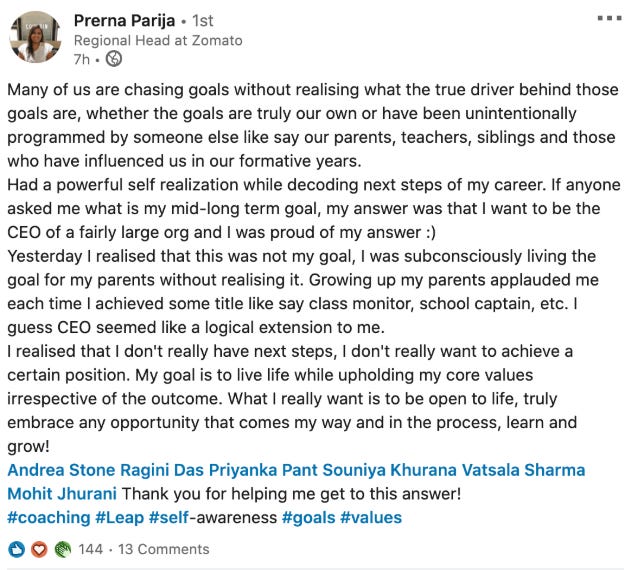The image size is (631, 570).
Task: Click the green clapping celebrate reaction icon
Action: 62,549
